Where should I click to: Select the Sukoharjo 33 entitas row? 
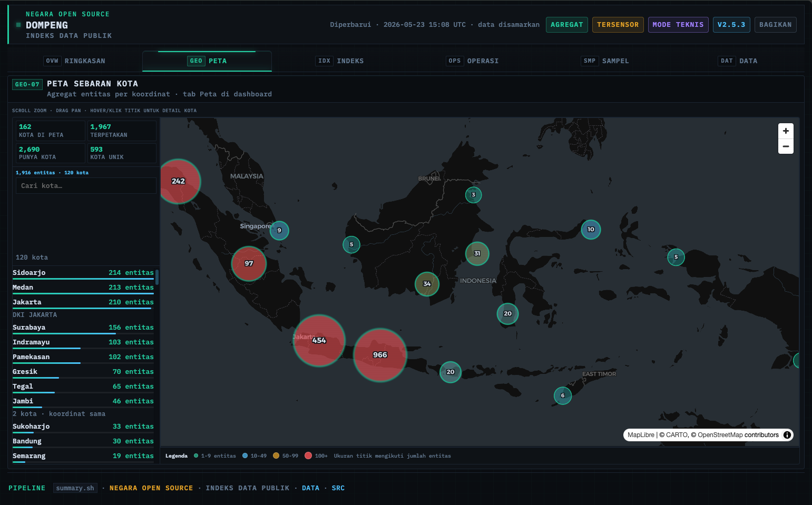pyautogui.click(x=83, y=427)
